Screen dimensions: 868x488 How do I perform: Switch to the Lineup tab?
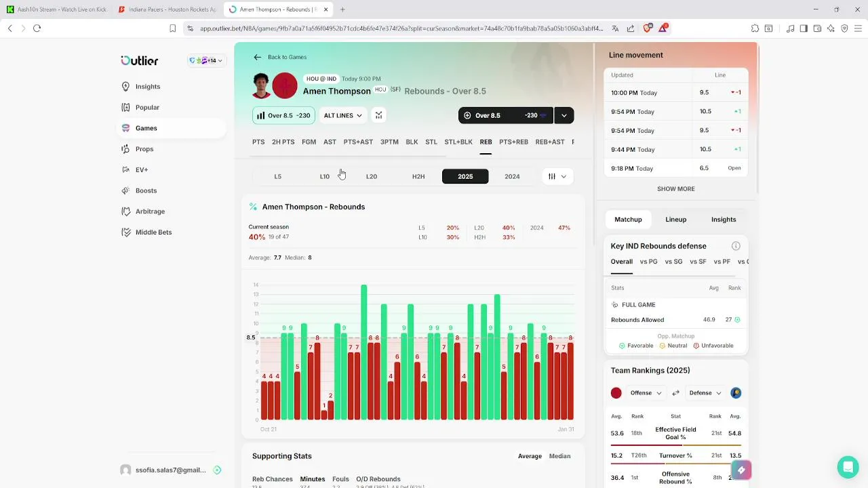(676, 220)
